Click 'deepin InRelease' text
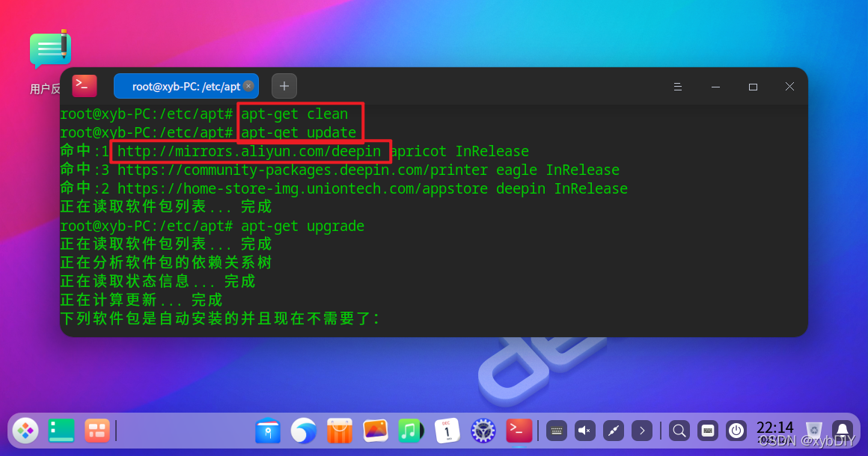The width and height of the screenshot is (868, 456). 562,188
